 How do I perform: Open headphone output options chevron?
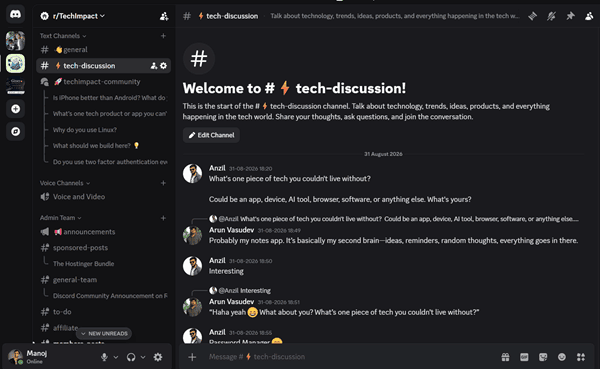[143, 357]
